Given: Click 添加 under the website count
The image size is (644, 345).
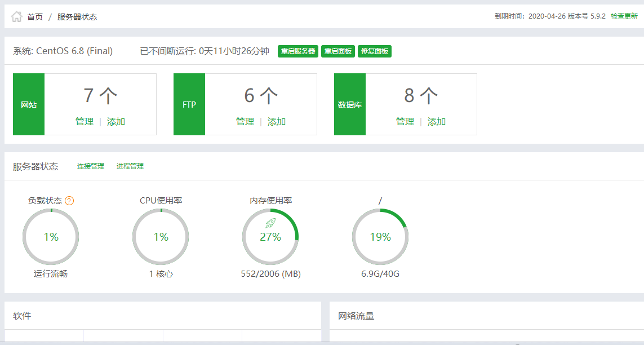Looking at the screenshot, I should (x=116, y=122).
